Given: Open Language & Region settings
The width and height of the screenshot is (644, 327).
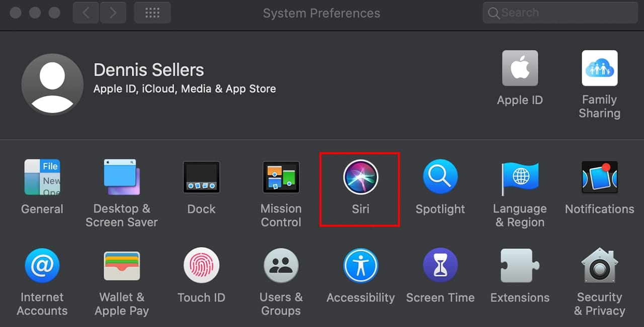Looking at the screenshot, I should [520, 177].
